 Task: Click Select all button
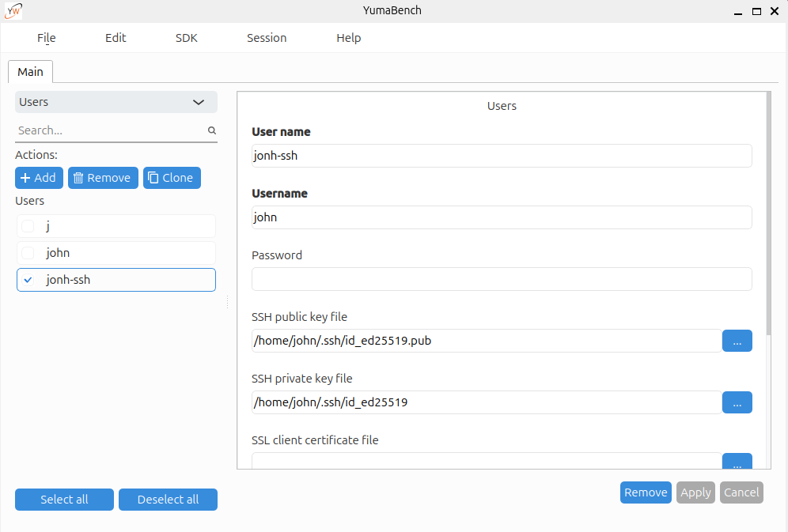pos(64,500)
